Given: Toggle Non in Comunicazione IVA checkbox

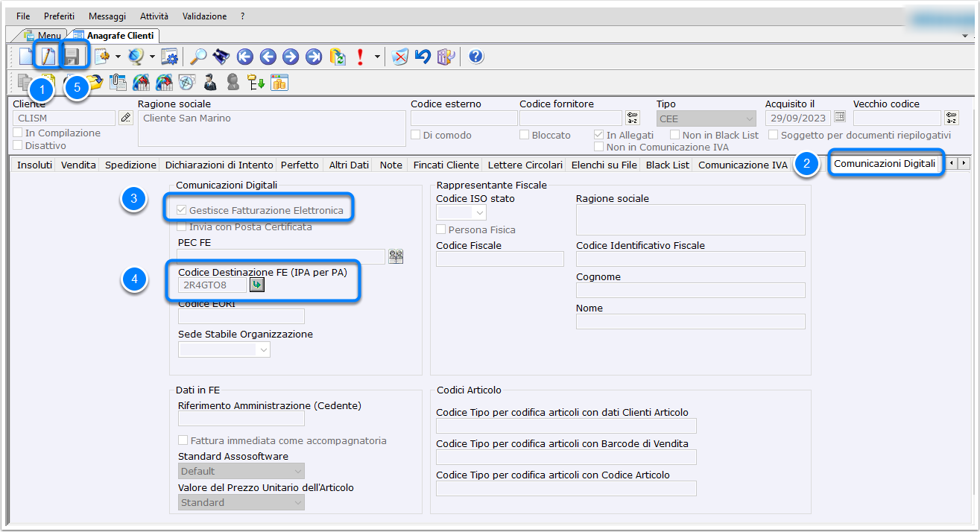Looking at the screenshot, I should (598, 147).
